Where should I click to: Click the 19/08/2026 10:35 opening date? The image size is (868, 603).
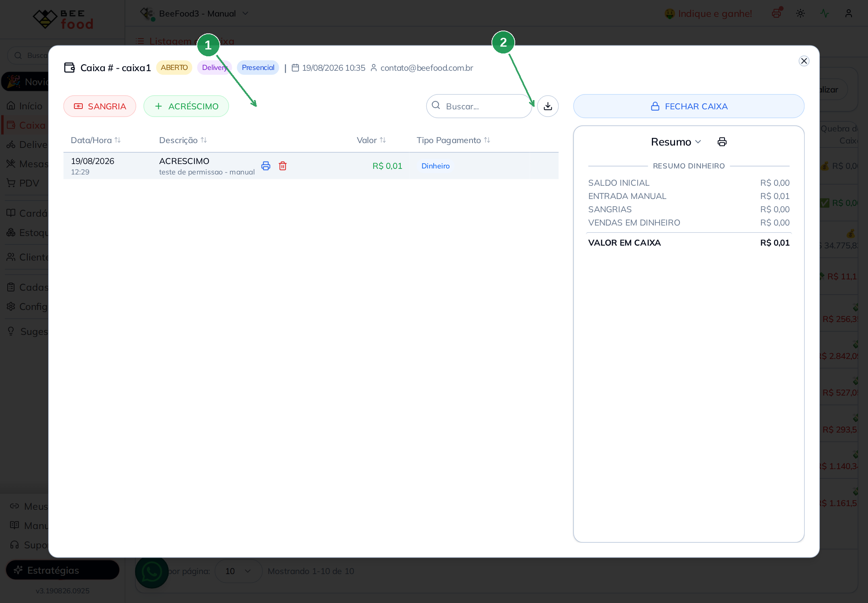coord(334,68)
